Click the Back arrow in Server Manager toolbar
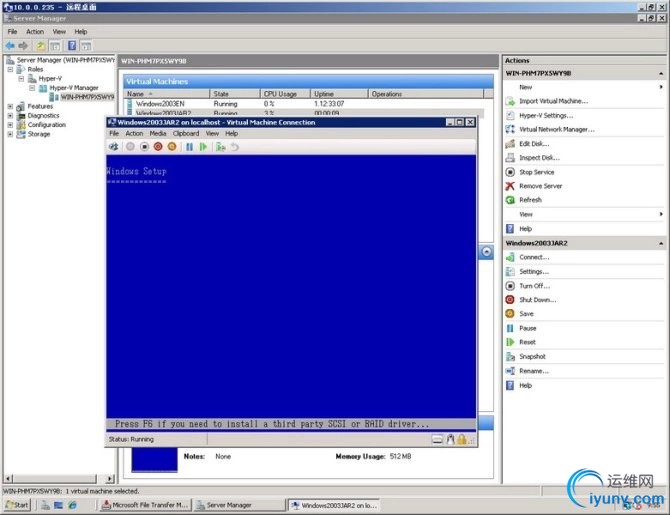 coord(10,45)
